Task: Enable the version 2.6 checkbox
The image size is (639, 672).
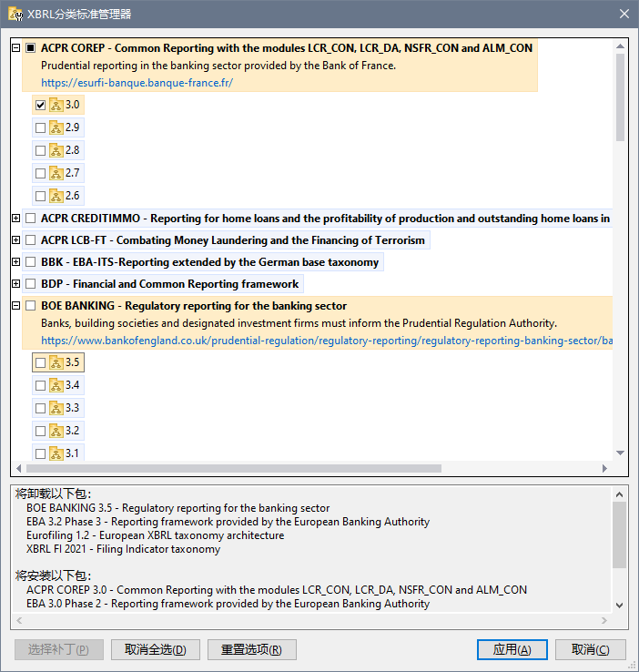Action: (x=40, y=196)
